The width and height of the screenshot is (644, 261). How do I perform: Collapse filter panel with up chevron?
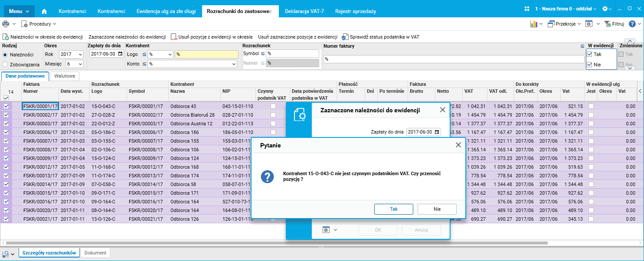[x=629, y=42]
